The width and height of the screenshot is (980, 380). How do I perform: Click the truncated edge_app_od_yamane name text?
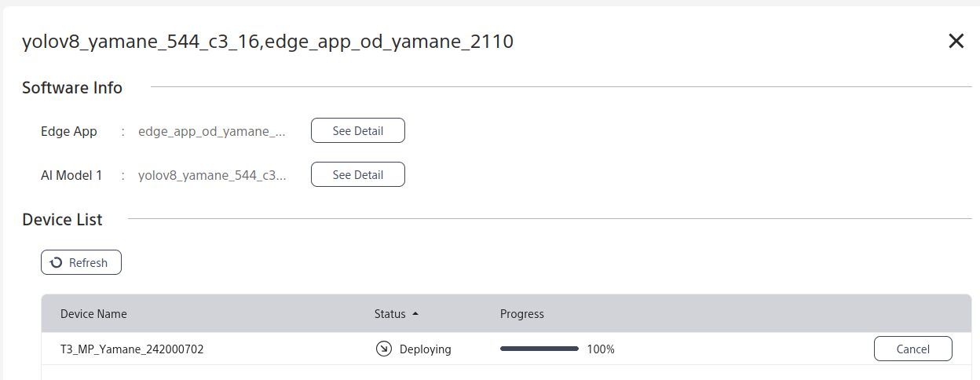point(212,131)
